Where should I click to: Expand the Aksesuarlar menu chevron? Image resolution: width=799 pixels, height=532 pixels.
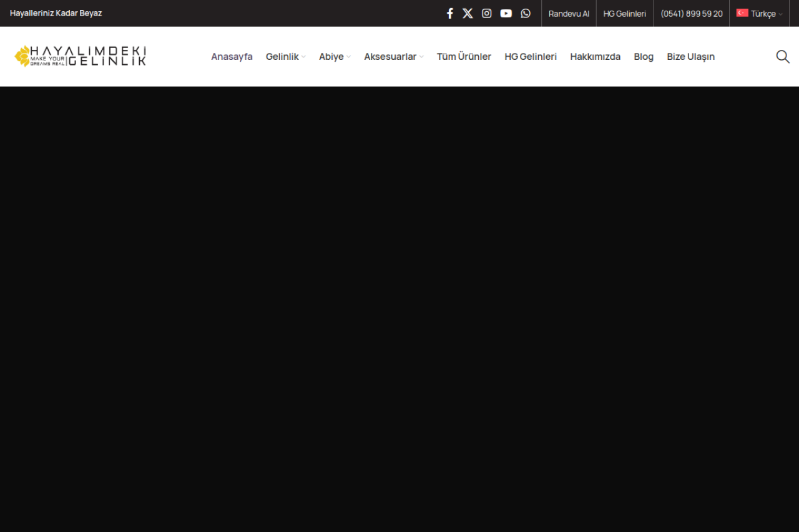(x=421, y=57)
